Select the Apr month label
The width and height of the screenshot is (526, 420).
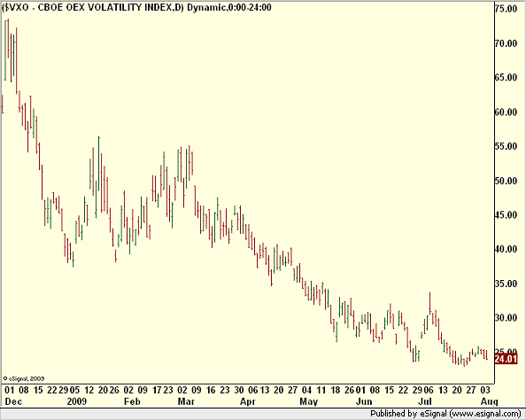tap(248, 401)
